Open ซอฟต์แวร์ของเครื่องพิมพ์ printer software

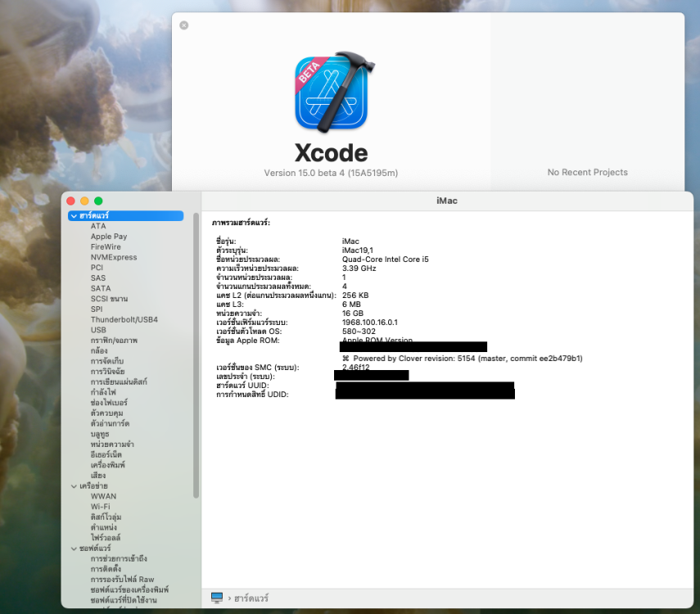point(129,589)
